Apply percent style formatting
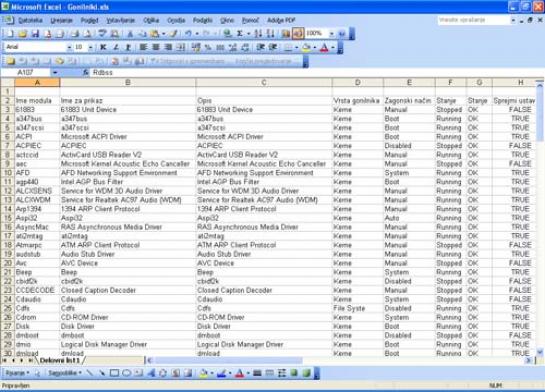This screenshot has width=545, height=392. coord(208,47)
